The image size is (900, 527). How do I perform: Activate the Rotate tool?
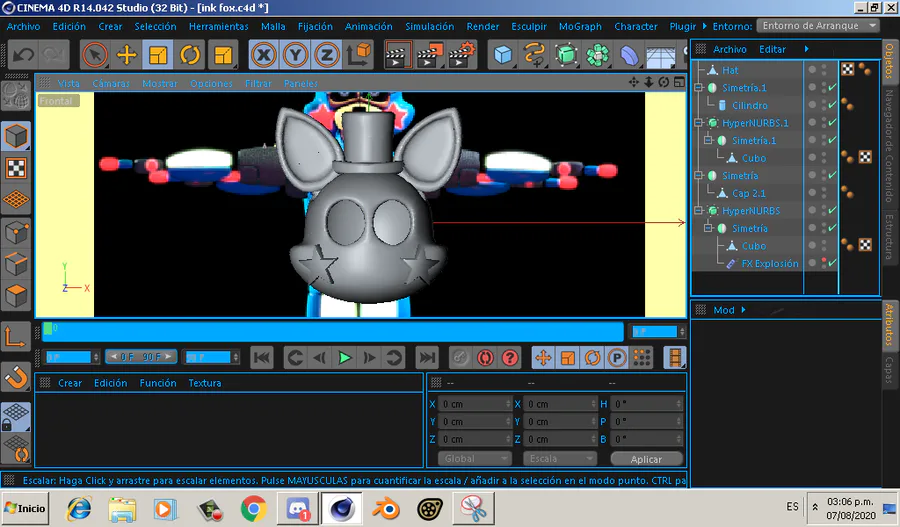(x=189, y=55)
